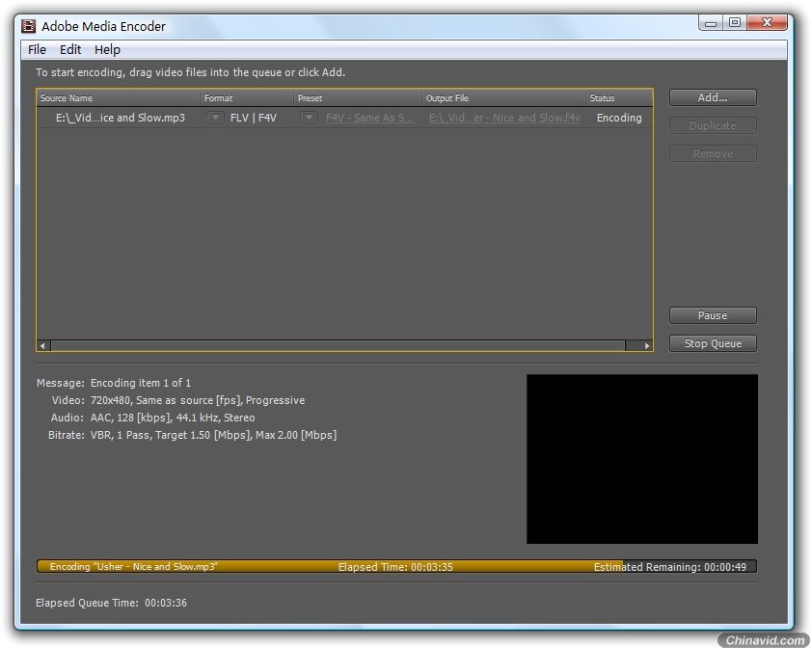
Task: Click the F4V - Same As S... preset link
Action: (x=370, y=118)
